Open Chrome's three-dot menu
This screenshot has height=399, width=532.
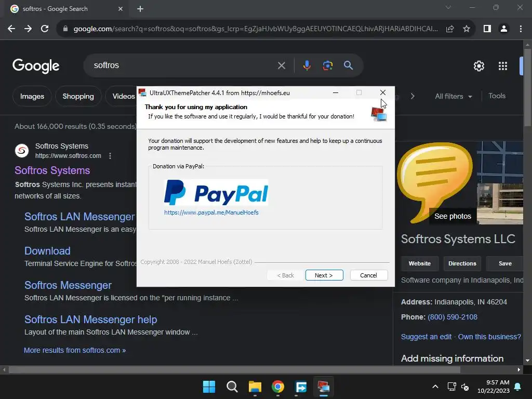[521, 29]
